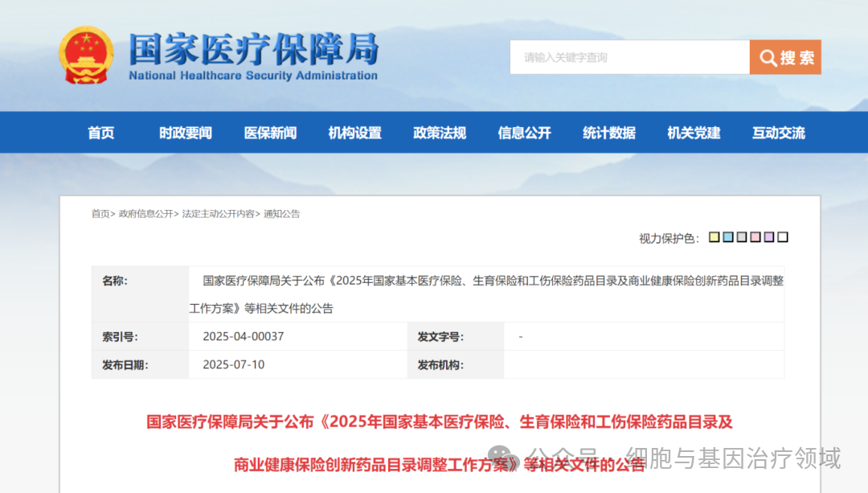Click the 发布机构 label

point(440,365)
